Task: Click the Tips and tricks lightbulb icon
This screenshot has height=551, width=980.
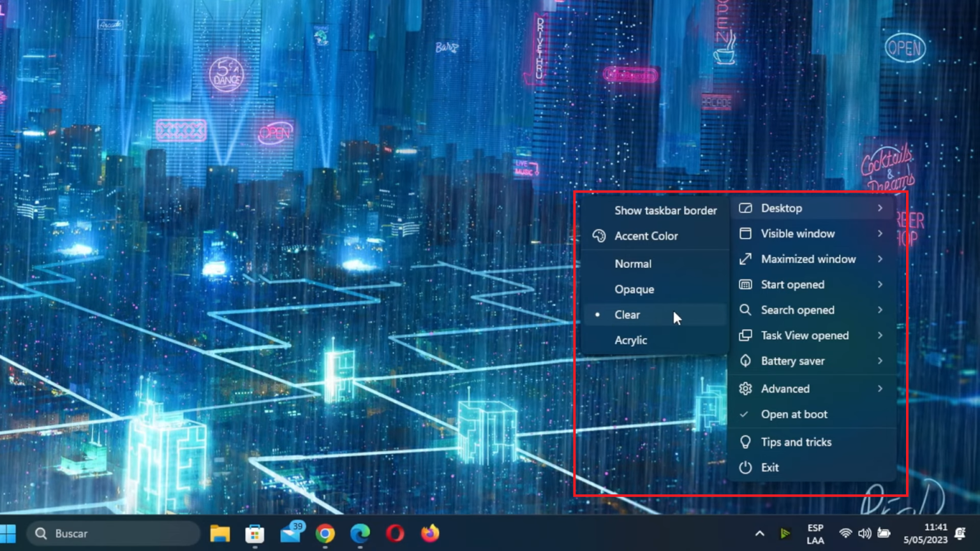Action: [745, 441]
